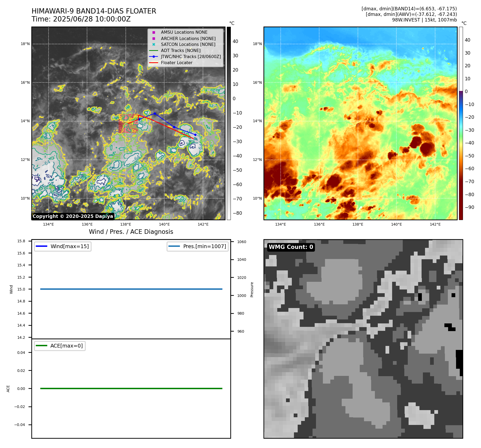This screenshot has width=481, height=448.
Task: Click the '1060' tick on the Pressure axis
Action: (x=242, y=242)
